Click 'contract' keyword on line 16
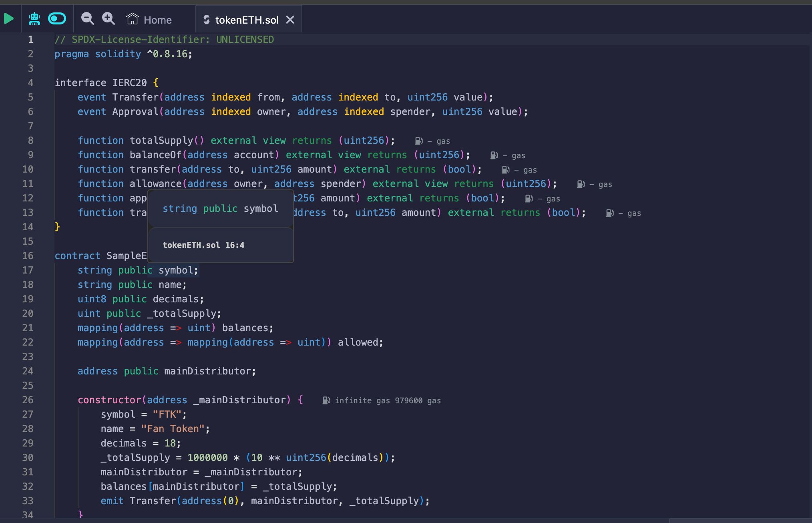812x523 pixels. (78, 256)
